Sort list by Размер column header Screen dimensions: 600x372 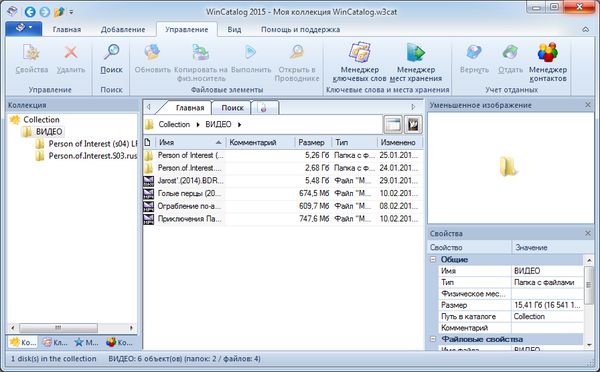click(x=311, y=142)
